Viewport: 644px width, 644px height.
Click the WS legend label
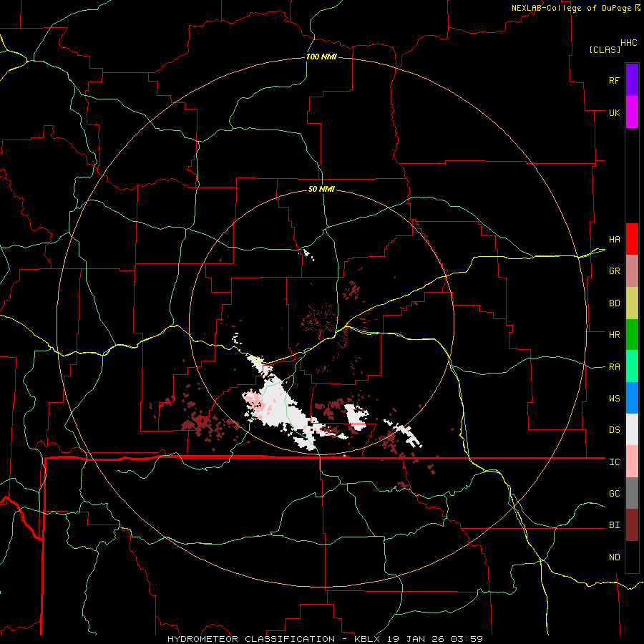(614, 399)
